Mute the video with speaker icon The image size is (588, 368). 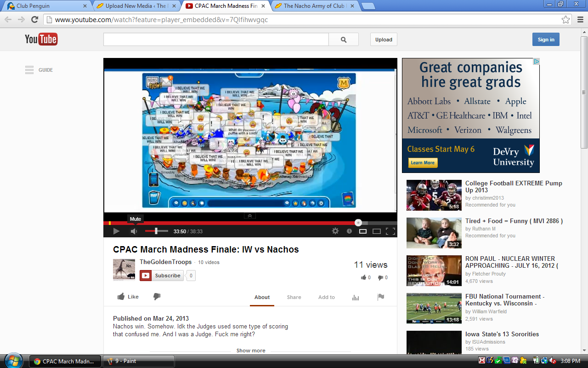coord(134,231)
